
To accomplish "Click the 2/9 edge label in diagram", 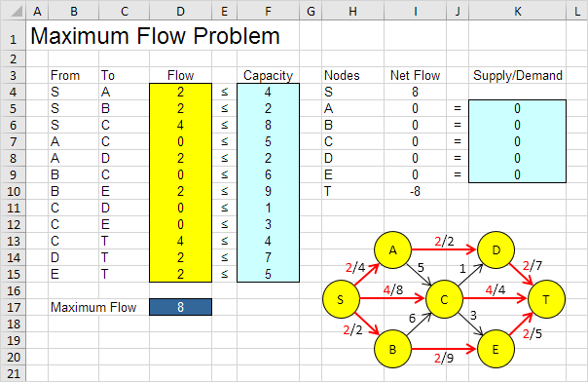I will click(x=444, y=358).
